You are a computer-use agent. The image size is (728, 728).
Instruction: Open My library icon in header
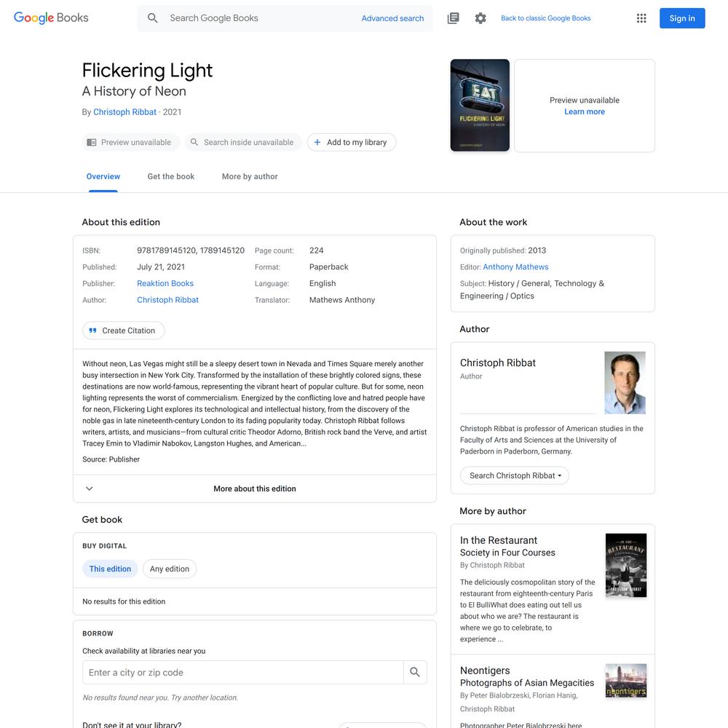coord(453,18)
